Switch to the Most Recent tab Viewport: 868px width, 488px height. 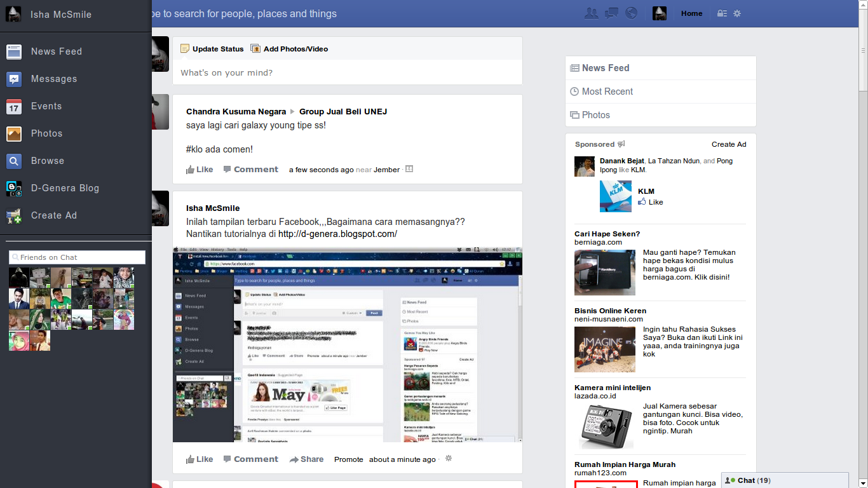point(607,91)
